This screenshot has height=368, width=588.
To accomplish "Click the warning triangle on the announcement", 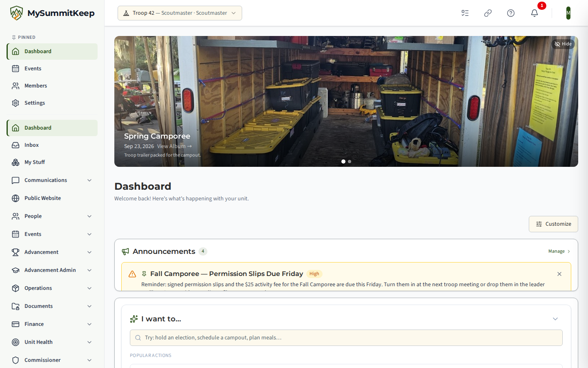I will pos(132,274).
